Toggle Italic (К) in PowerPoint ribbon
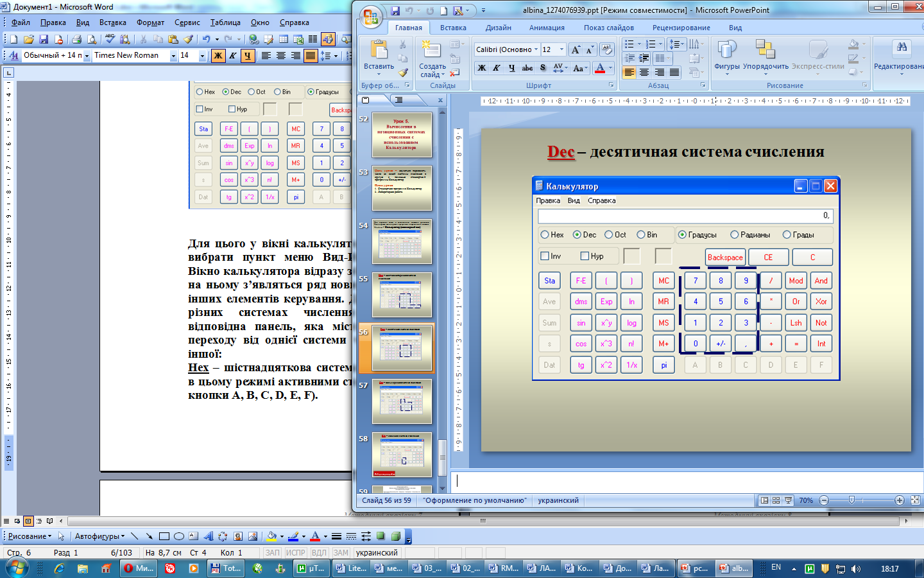This screenshot has width=924, height=578. [496, 67]
